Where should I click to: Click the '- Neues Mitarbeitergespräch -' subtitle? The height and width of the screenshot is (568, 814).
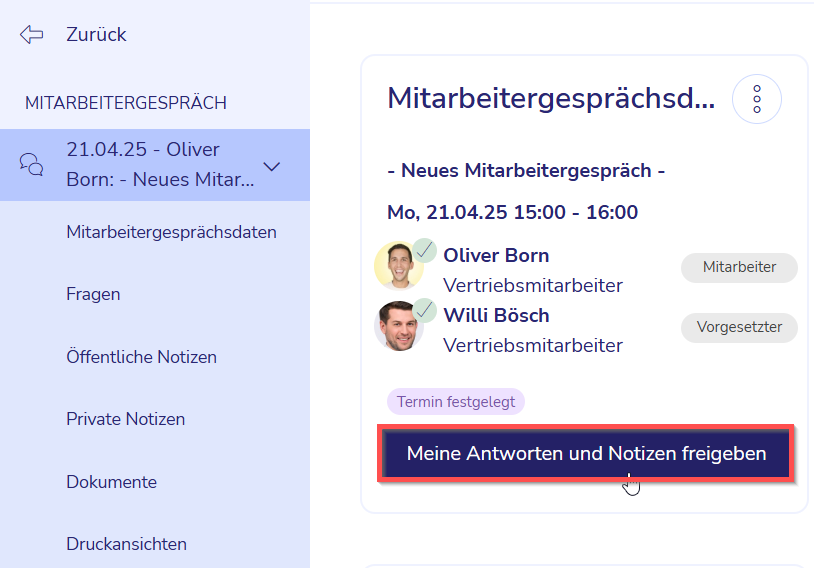tap(526, 171)
